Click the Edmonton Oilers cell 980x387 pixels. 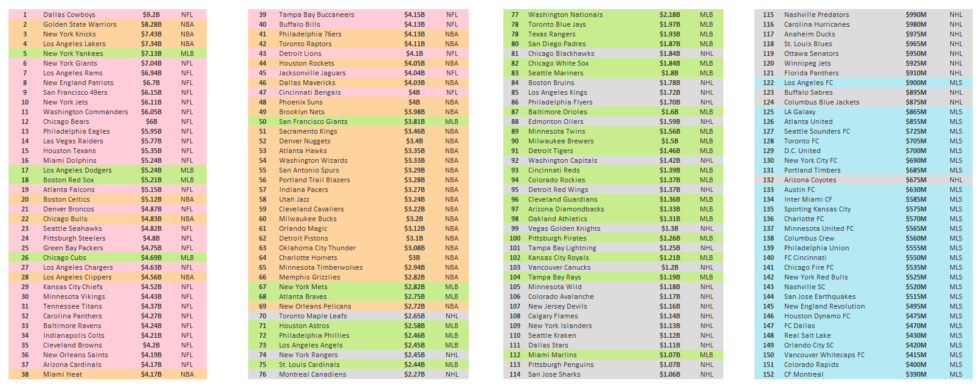point(556,122)
